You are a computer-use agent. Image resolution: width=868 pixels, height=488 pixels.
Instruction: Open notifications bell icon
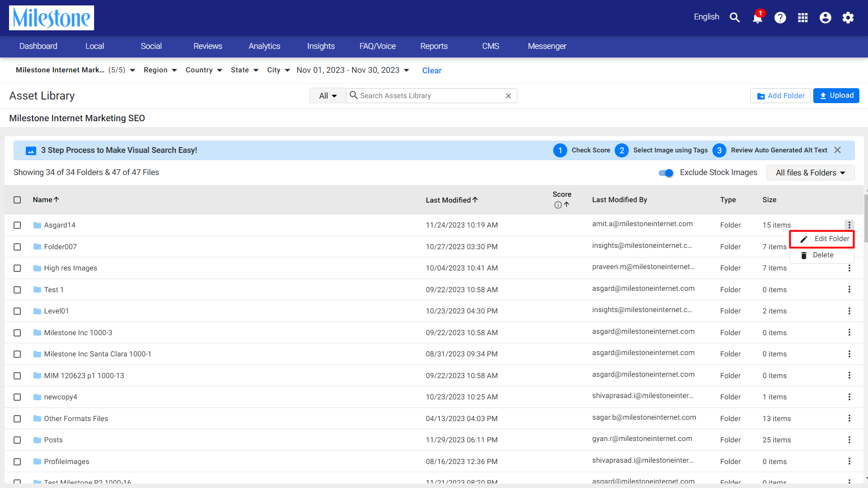(x=758, y=18)
